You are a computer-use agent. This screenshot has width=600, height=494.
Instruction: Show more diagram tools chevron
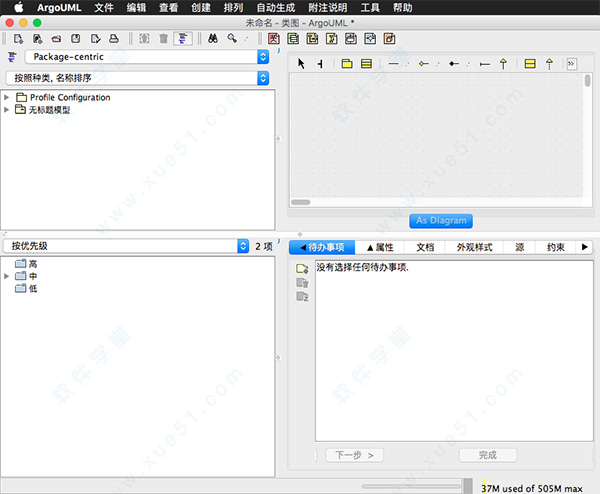(x=571, y=64)
